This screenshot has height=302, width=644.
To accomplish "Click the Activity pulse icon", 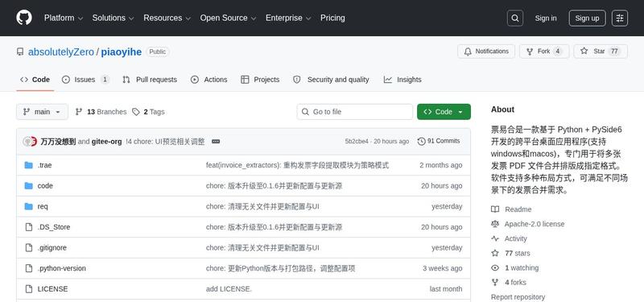I will tap(495, 238).
